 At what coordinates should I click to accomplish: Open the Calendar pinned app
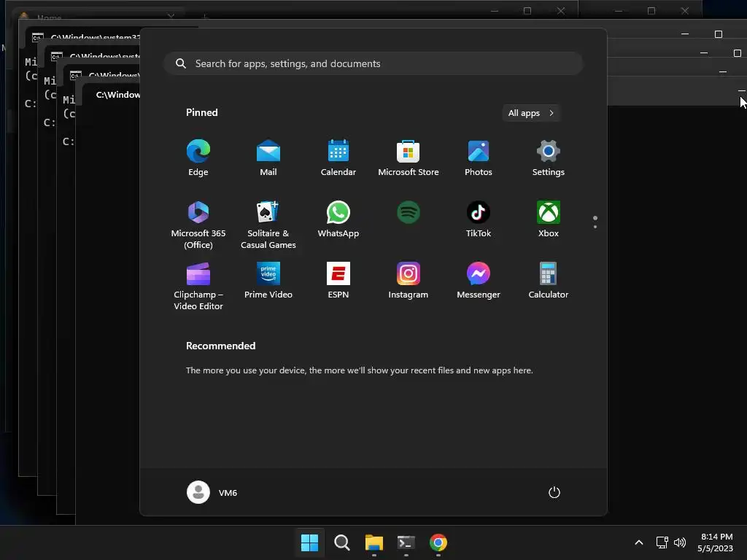coord(338,158)
